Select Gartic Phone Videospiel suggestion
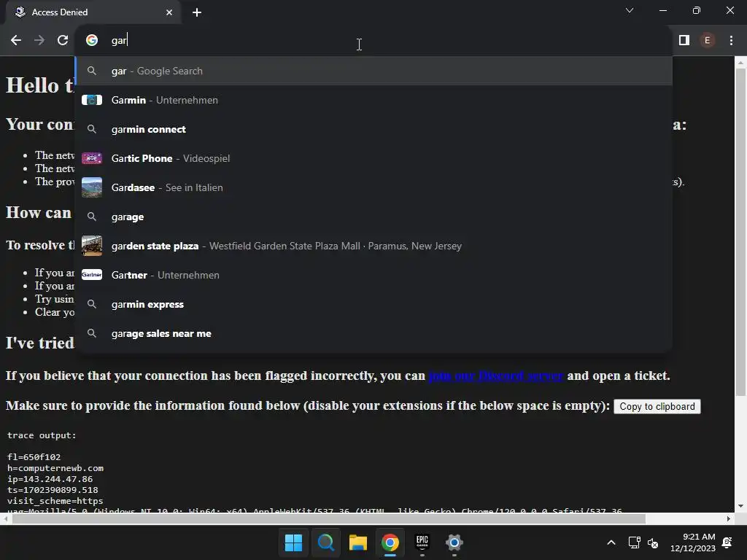This screenshot has width=747, height=560. [x=374, y=158]
